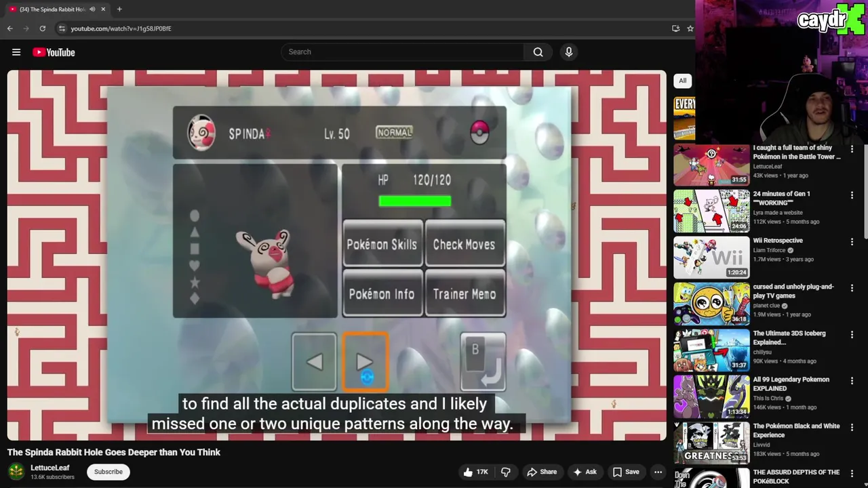Viewport: 868px width, 488px height.
Task: Open the YouTube hamburger guide menu
Action: [16, 52]
